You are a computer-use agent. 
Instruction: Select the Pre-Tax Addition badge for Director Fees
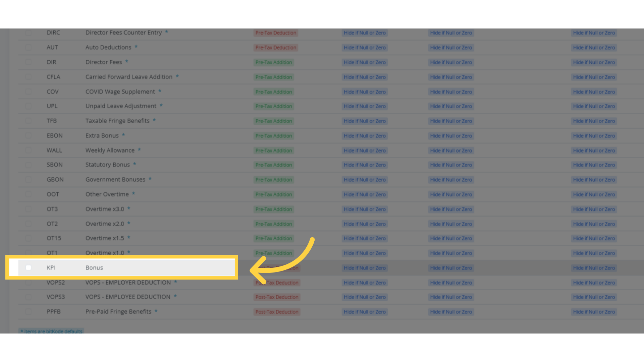pos(274,62)
